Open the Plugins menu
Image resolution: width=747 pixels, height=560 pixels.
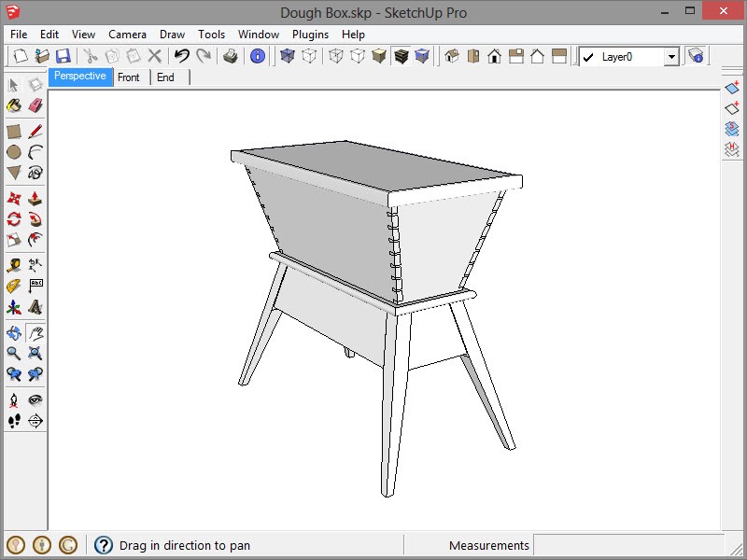pos(310,35)
